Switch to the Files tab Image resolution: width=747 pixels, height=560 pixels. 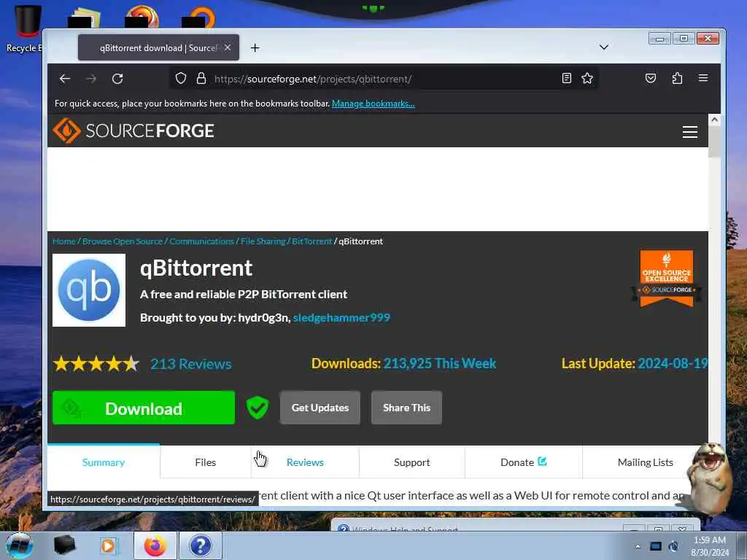pyautogui.click(x=205, y=462)
